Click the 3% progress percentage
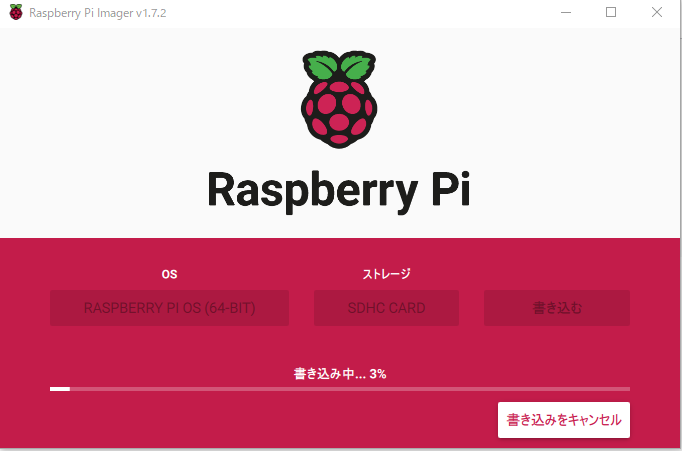This screenshot has width=682, height=451. 378,374
